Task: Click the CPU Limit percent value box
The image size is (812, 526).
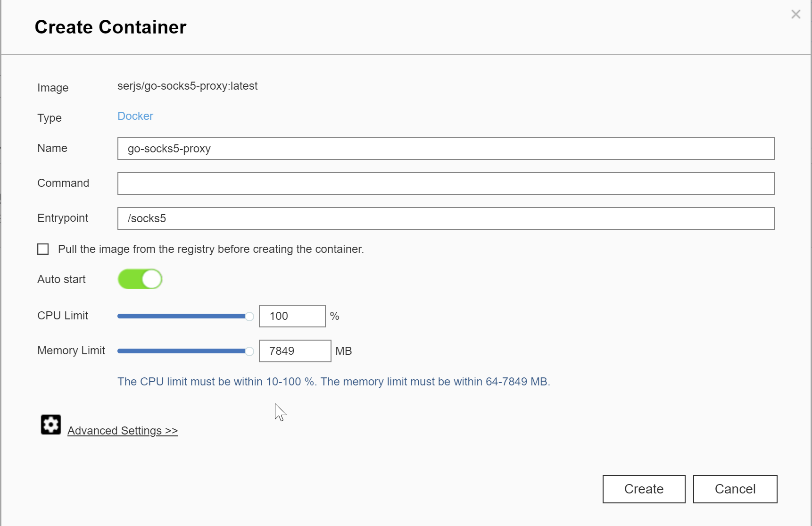Action: coord(292,316)
